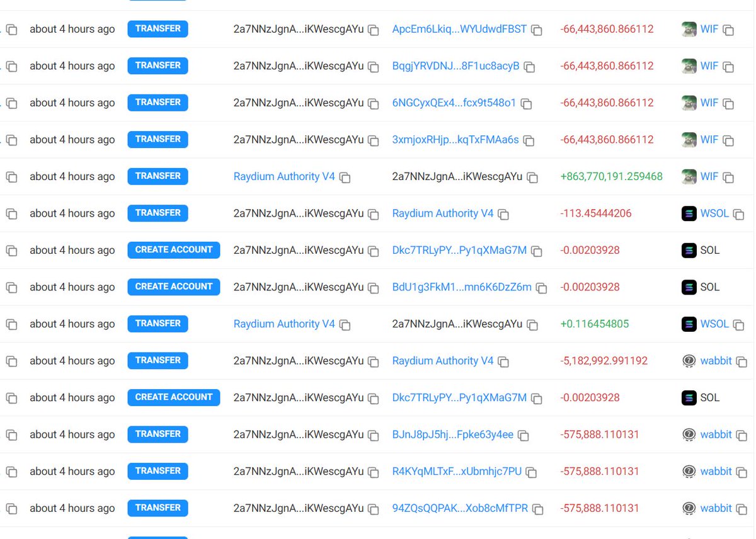Click CREATE ACCOUNT badge in BdU1g3FkM1 row
Screen dimensions: 756x539
[x=174, y=287]
